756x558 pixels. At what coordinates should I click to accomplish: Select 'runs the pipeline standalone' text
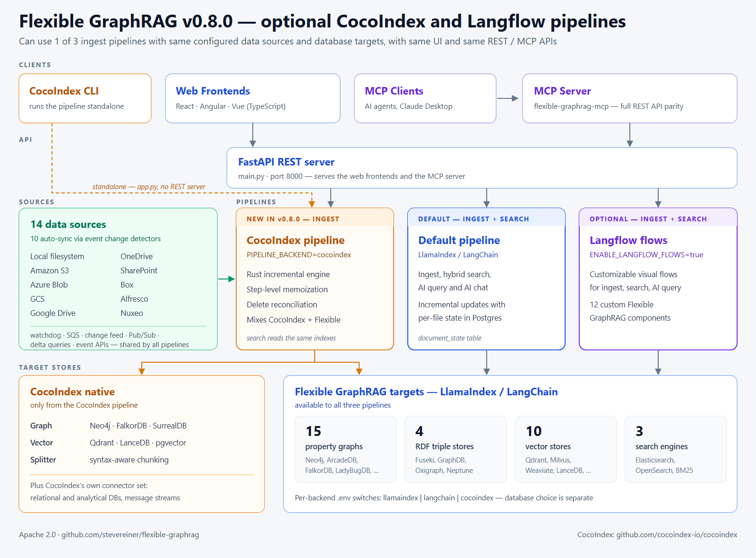(77, 106)
